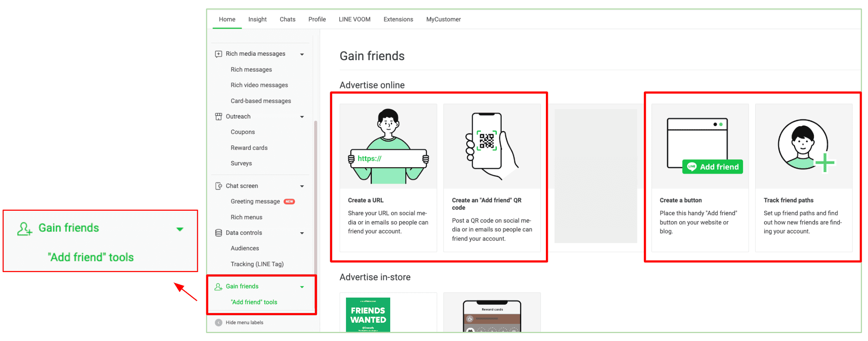The image size is (868, 341).
Task: Switch to the Extensions tab
Action: [398, 19]
